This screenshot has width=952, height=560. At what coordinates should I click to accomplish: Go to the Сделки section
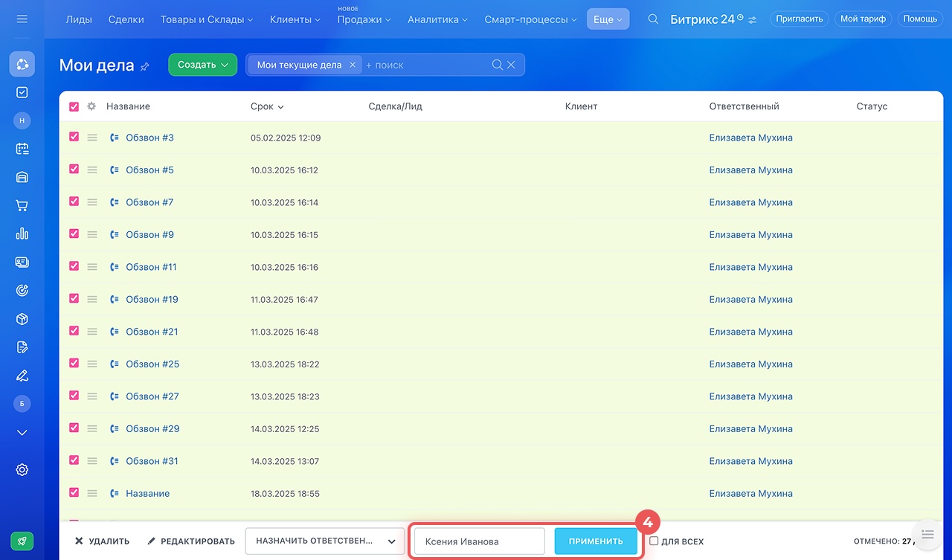pos(126,19)
